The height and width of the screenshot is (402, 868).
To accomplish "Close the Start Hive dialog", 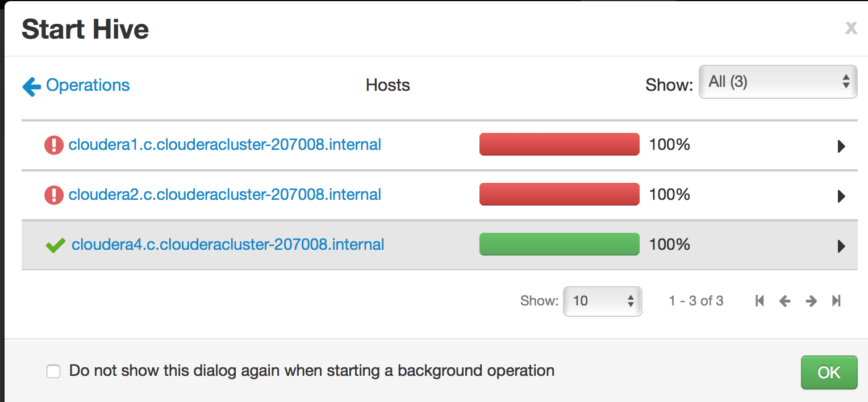I will tap(850, 28).
